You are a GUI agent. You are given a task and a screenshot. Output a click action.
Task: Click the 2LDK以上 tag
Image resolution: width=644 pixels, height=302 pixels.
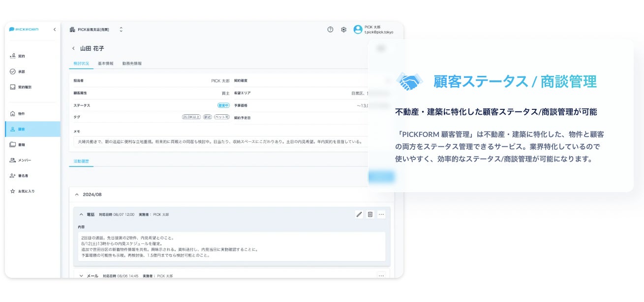(191, 117)
